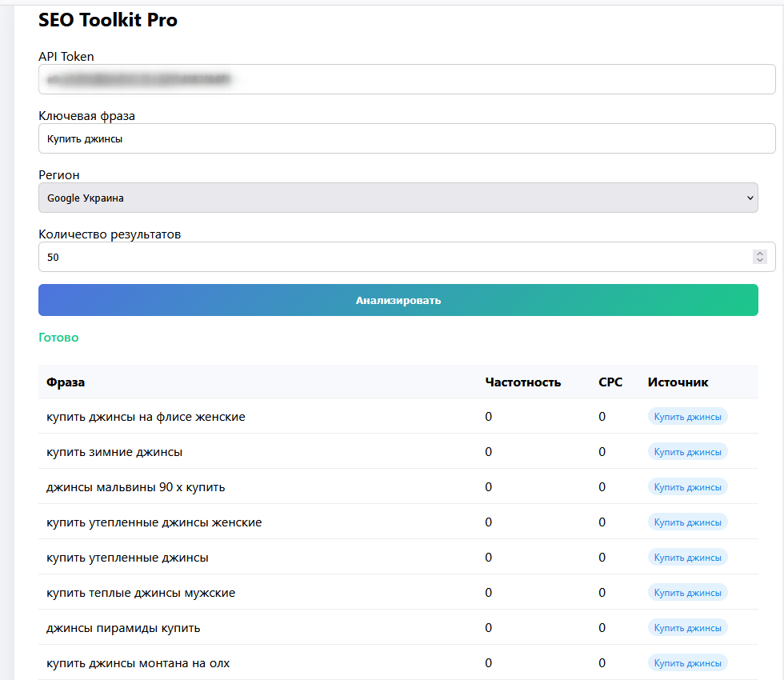Click the Фраза column header
The height and width of the screenshot is (680, 784).
[x=66, y=382]
